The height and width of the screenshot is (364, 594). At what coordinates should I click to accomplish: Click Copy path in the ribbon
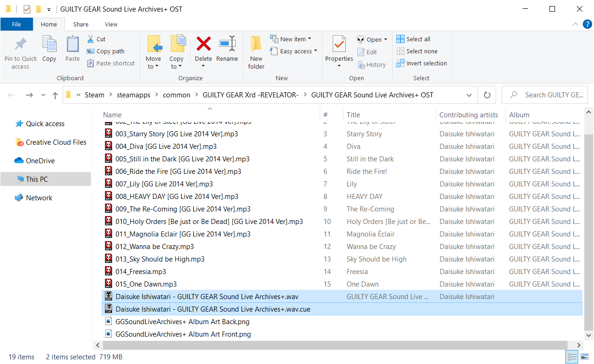tap(105, 51)
